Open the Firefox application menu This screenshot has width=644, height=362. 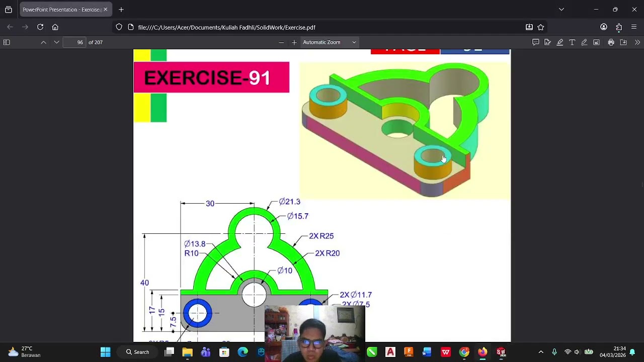[x=634, y=27]
